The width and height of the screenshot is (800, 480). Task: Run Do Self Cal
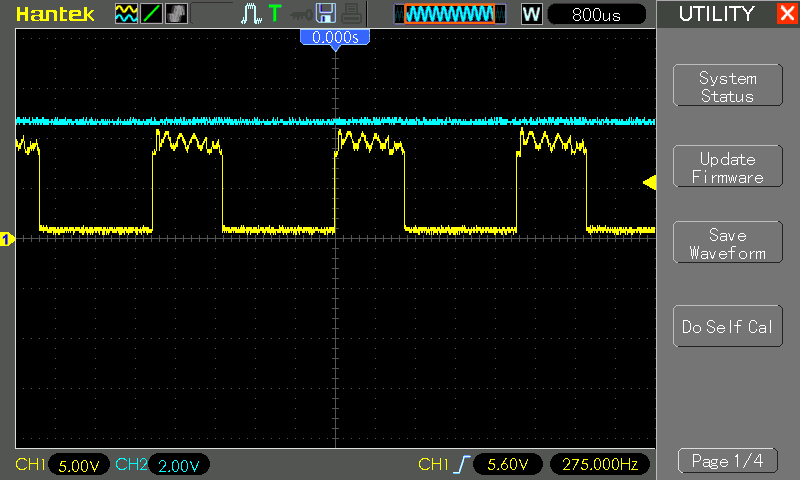[727, 327]
